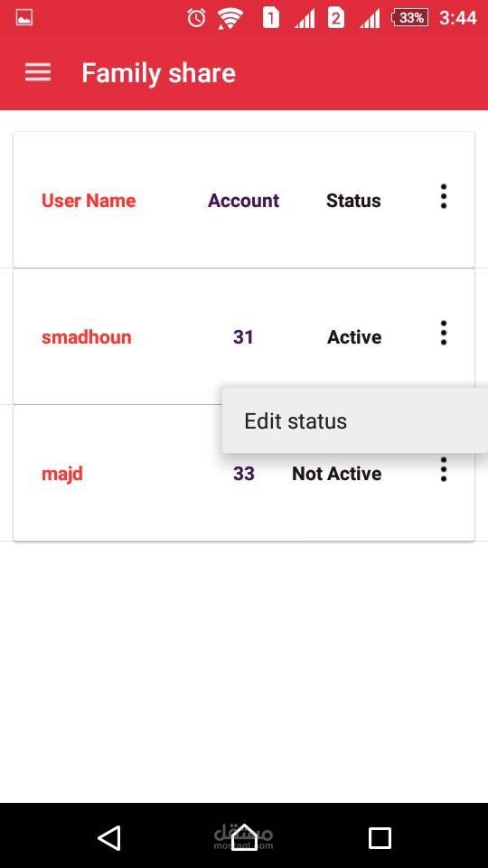Open three-dot menu for smadhoun

443,333
